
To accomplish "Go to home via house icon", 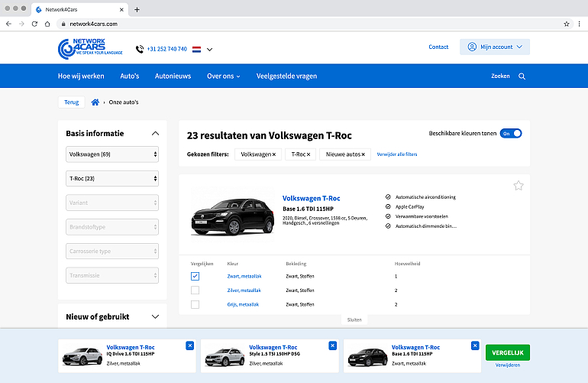I will click(x=95, y=102).
